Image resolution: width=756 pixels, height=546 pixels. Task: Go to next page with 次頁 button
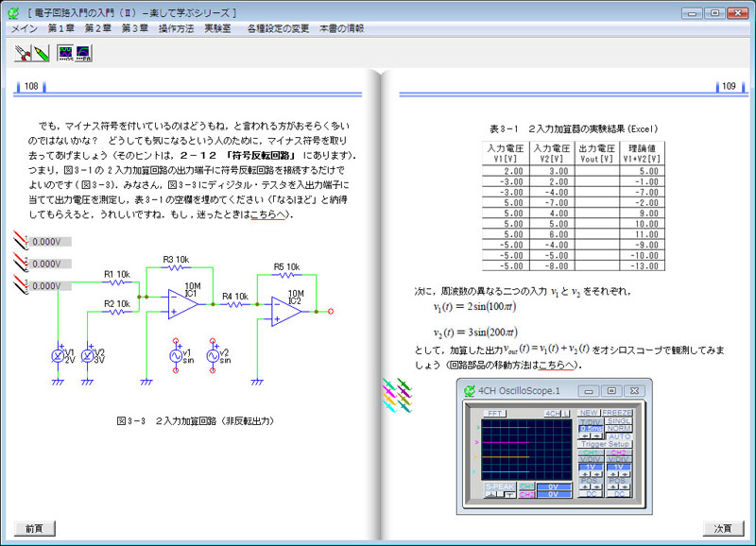[x=720, y=528]
